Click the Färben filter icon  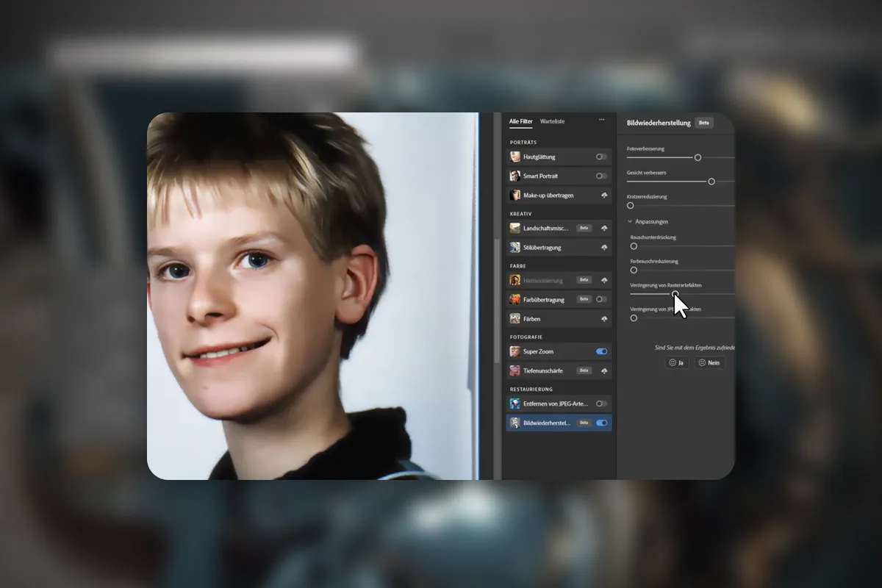pos(515,318)
